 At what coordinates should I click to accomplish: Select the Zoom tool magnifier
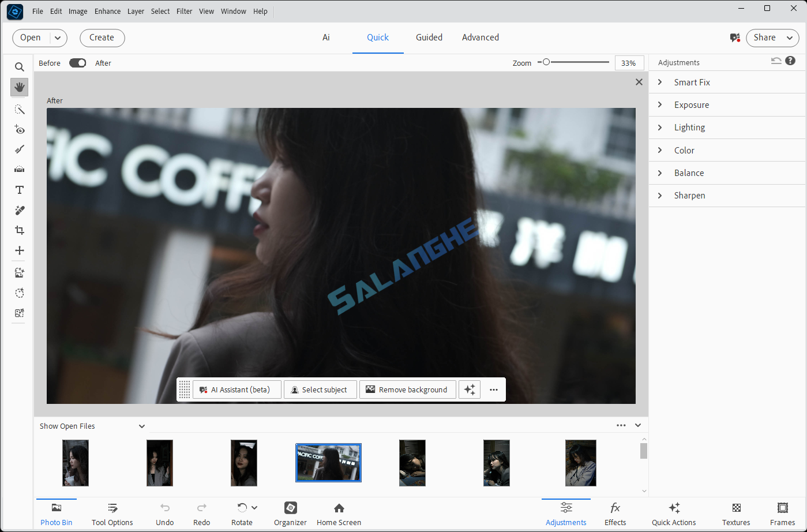[20, 67]
